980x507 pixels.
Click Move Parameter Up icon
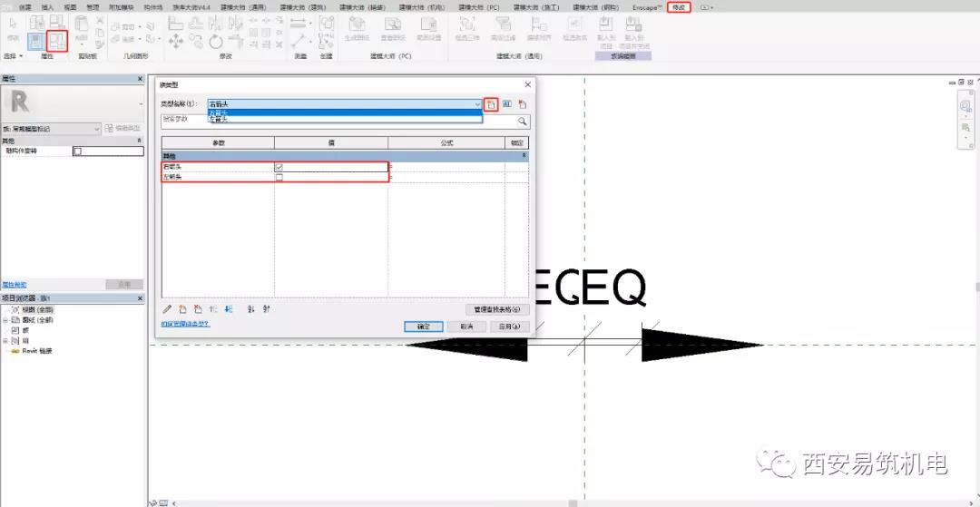pos(213,308)
